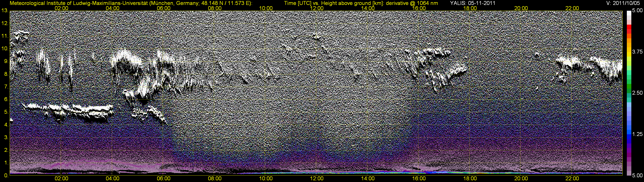Pick the 10:00 label on the bottom time axis

pyautogui.click(x=266, y=179)
